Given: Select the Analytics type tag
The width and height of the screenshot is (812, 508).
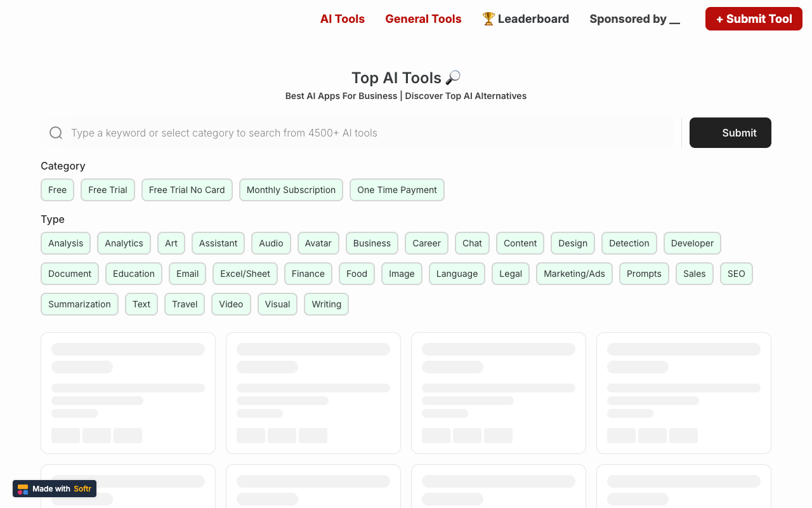Looking at the screenshot, I should [124, 243].
